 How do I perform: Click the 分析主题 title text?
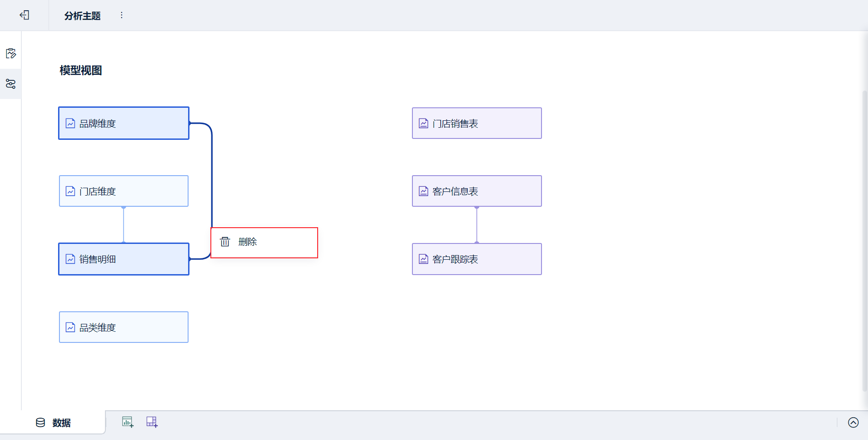click(x=82, y=16)
